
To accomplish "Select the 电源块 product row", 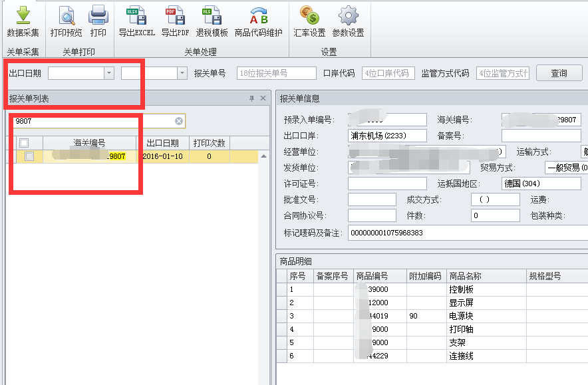I will click(432, 316).
